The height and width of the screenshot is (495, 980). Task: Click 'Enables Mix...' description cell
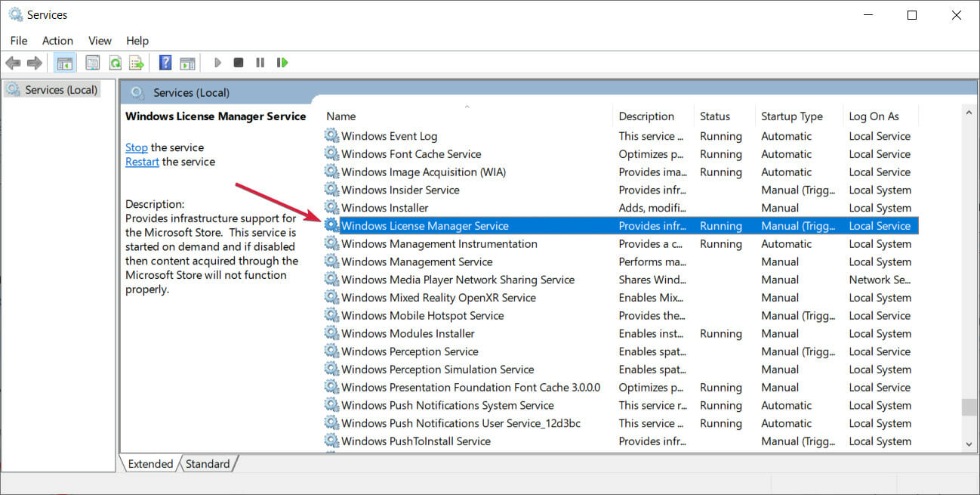(x=651, y=298)
